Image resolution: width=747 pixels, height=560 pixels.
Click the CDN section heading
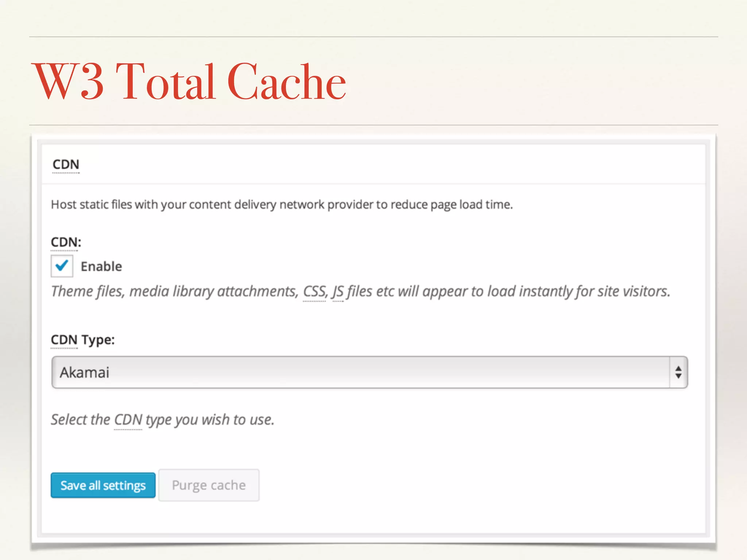tap(66, 164)
